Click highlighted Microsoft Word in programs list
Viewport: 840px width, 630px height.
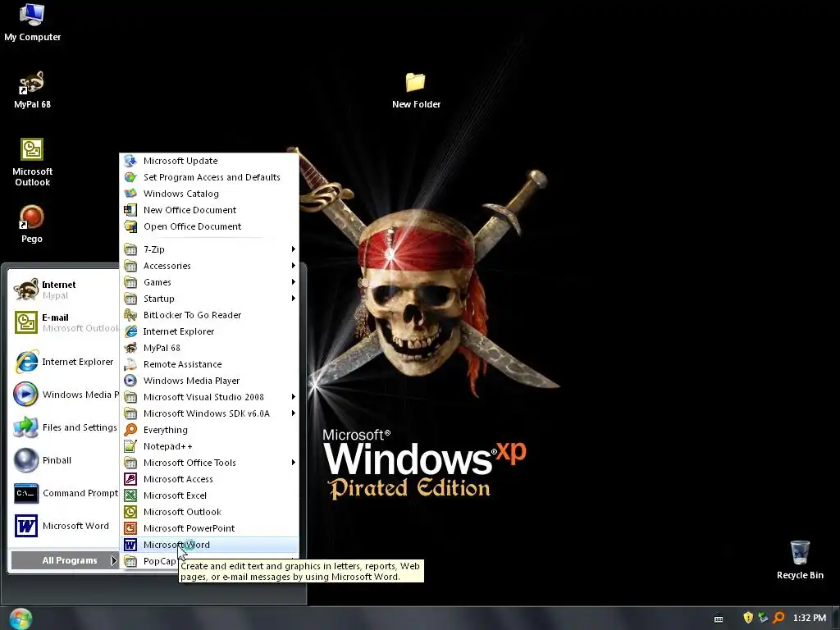click(209, 545)
